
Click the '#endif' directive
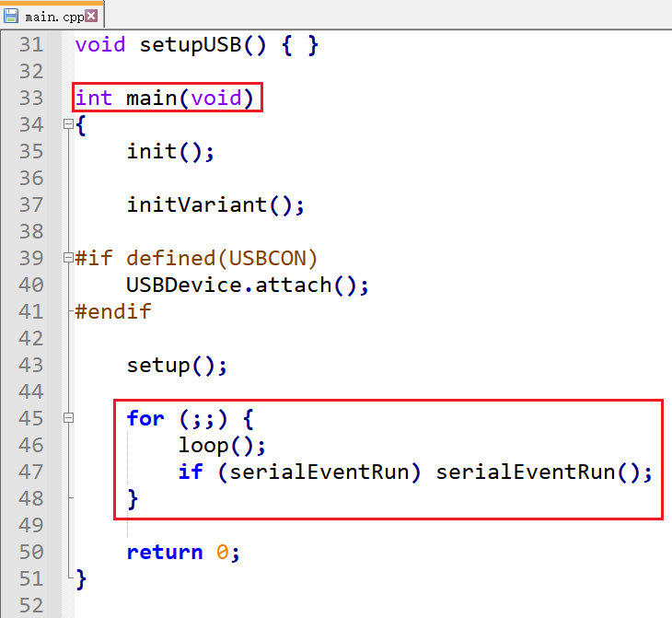tap(113, 311)
